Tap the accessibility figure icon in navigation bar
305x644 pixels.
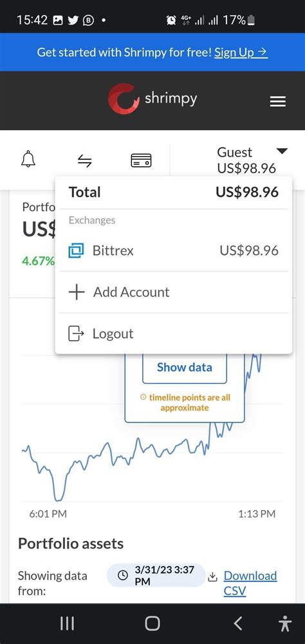[x=284, y=623]
